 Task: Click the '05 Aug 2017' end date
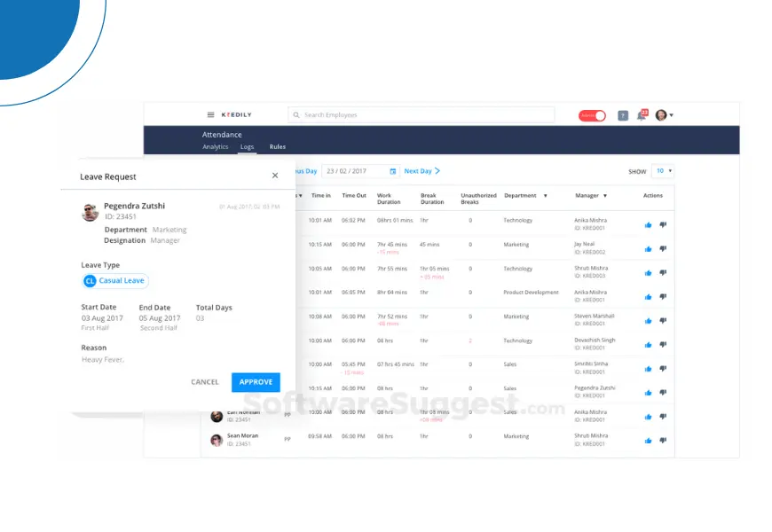[160, 318]
